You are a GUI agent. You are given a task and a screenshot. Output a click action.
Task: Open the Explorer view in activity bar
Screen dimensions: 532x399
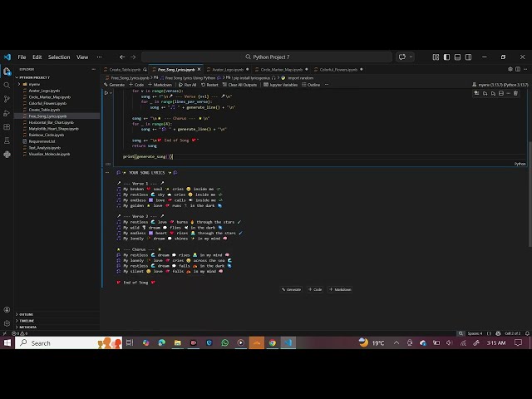pos(7,71)
